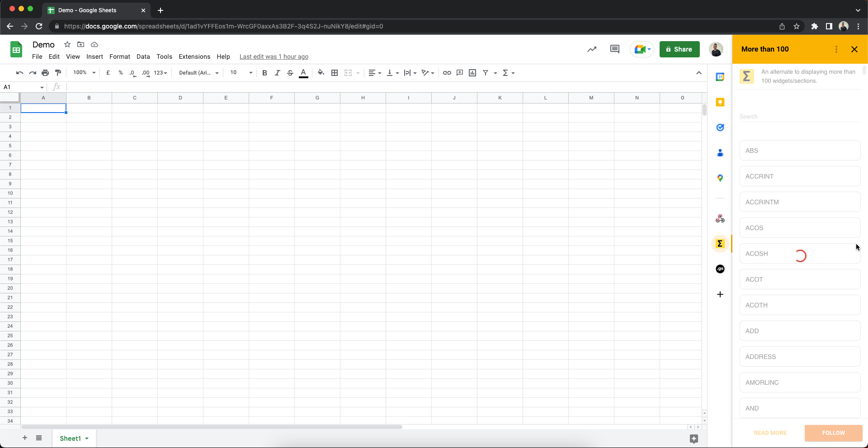This screenshot has height=448, width=868.
Task: Toggle italic formatting
Action: tap(277, 73)
